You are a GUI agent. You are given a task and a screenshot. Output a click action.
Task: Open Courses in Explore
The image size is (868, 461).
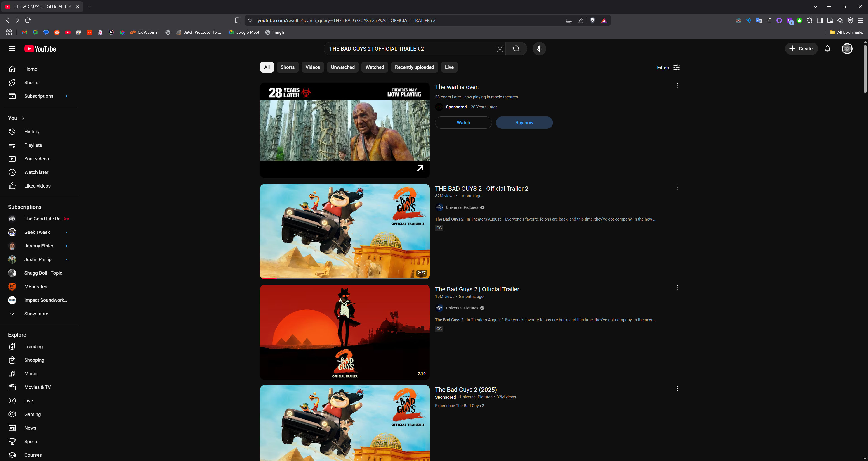tap(39, 455)
